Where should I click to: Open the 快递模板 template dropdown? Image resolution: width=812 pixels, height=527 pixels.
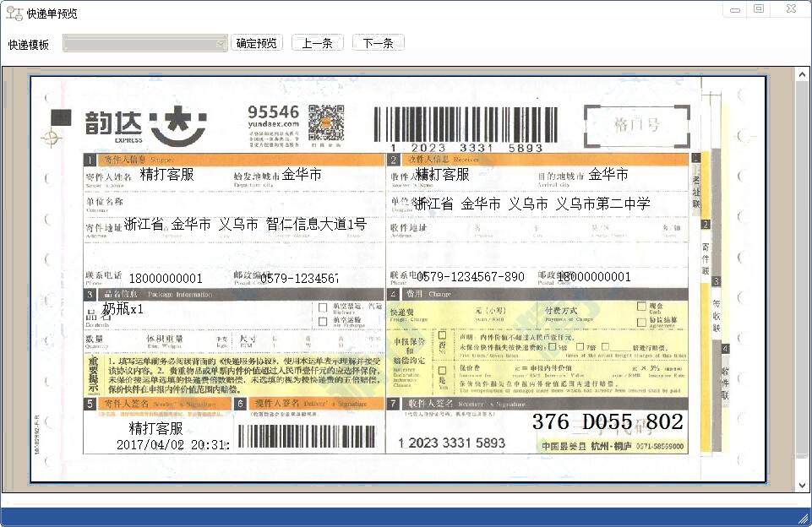(220, 42)
